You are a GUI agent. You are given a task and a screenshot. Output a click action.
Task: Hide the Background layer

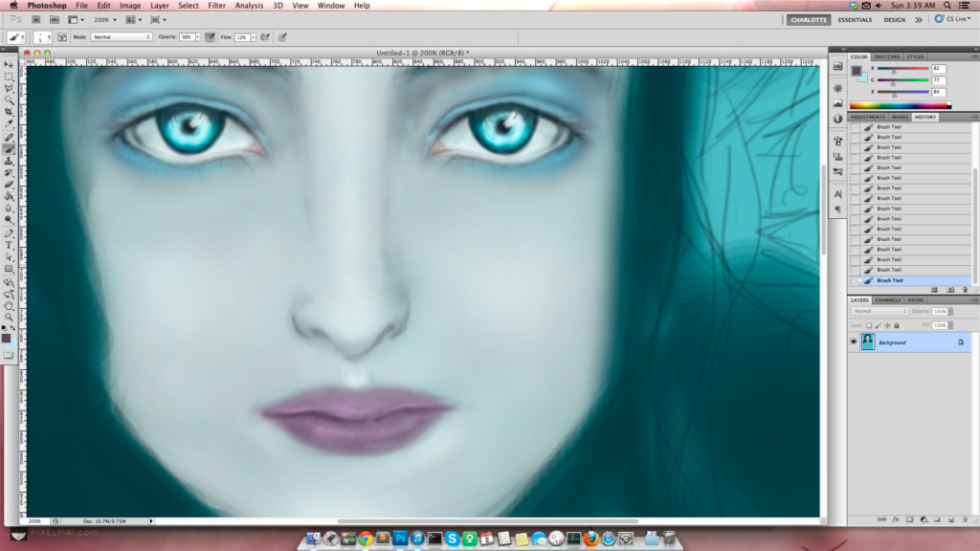tap(854, 342)
